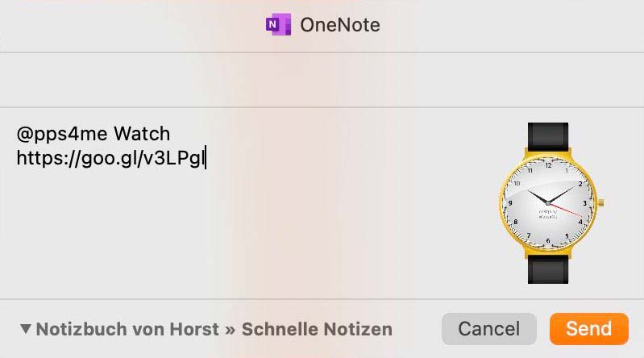Click number 12 on the watch dial
Viewport: 644px width, 358px height.
point(548,165)
